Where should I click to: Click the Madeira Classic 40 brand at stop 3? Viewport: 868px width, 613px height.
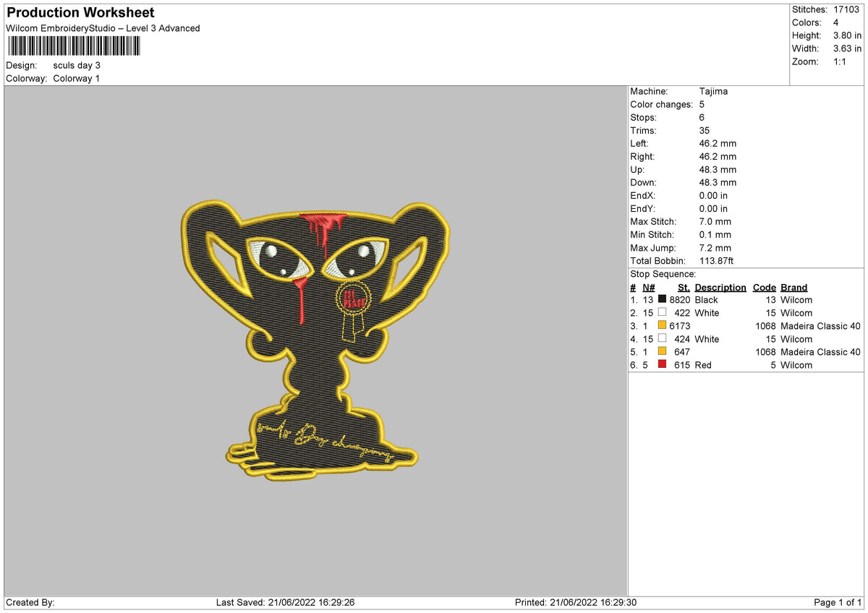pyautogui.click(x=821, y=326)
